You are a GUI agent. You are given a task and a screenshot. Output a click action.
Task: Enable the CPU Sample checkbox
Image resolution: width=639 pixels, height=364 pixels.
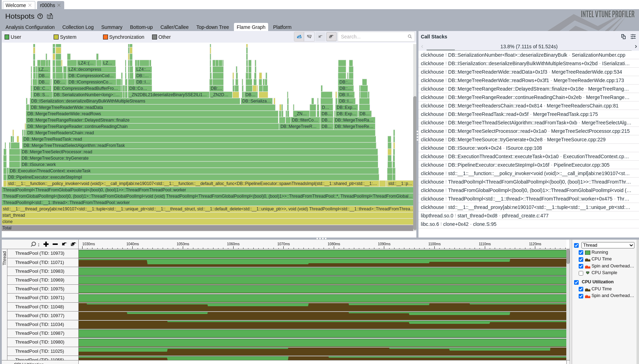click(x=581, y=273)
